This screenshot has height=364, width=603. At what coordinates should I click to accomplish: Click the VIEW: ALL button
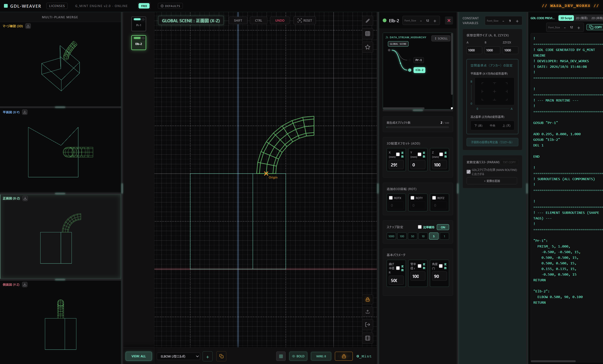[139, 356]
